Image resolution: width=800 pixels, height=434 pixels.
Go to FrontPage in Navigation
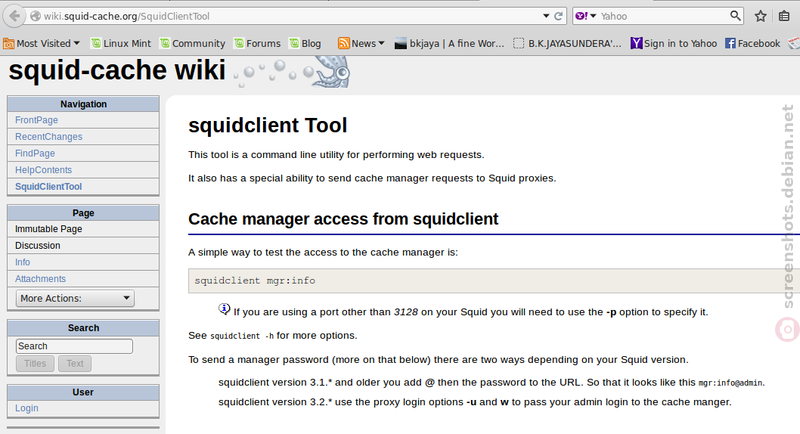tap(36, 120)
